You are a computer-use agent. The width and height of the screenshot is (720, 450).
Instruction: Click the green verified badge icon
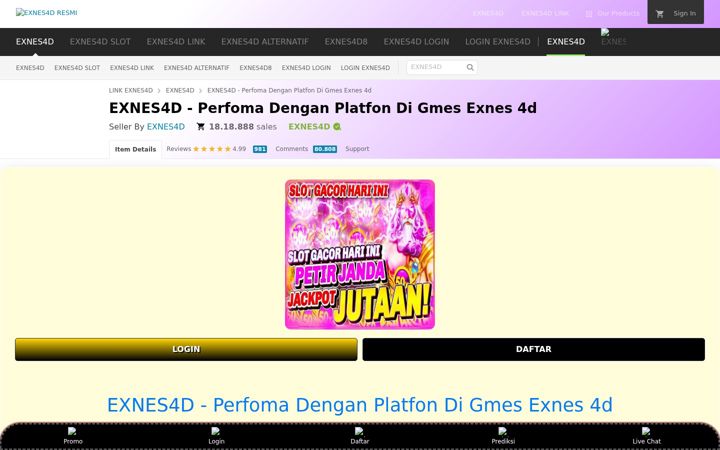coord(337,127)
